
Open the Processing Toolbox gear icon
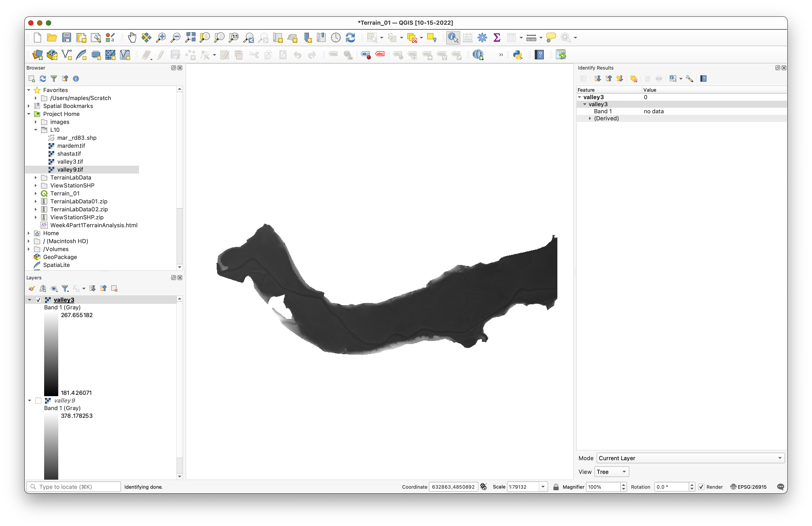[x=482, y=38]
